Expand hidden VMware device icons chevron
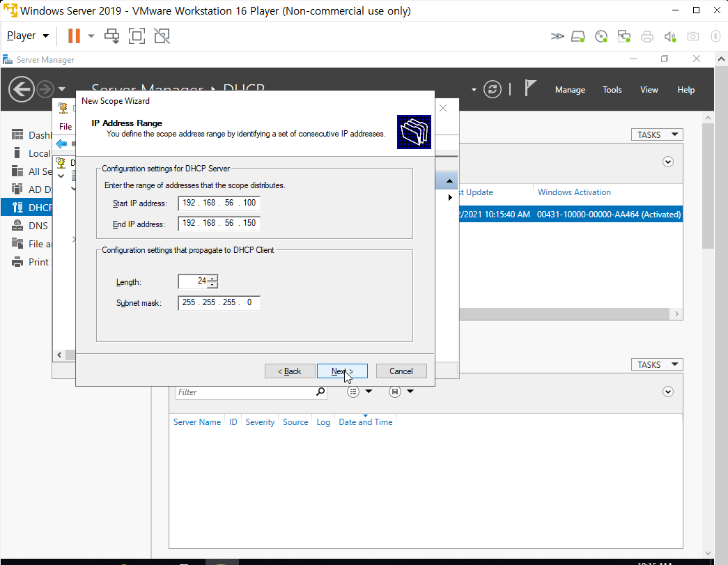Screen dimensions: 728x565 click(557, 36)
